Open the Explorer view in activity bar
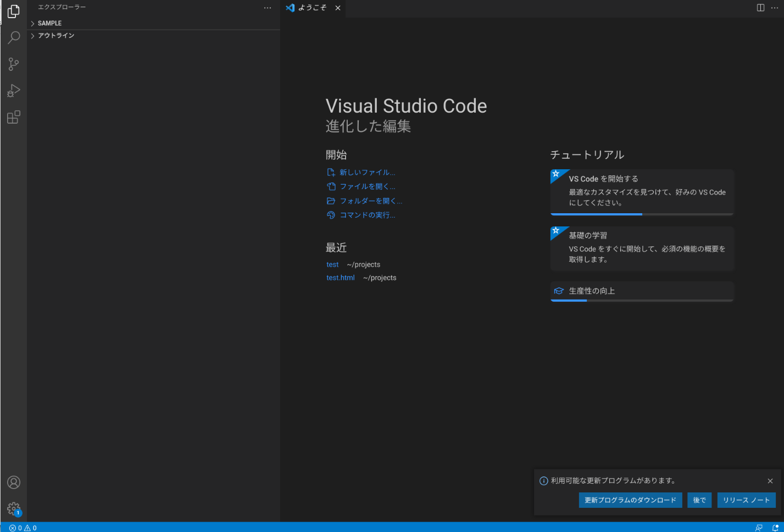The height and width of the screenshot is (532, 784). tap(14, 11)
